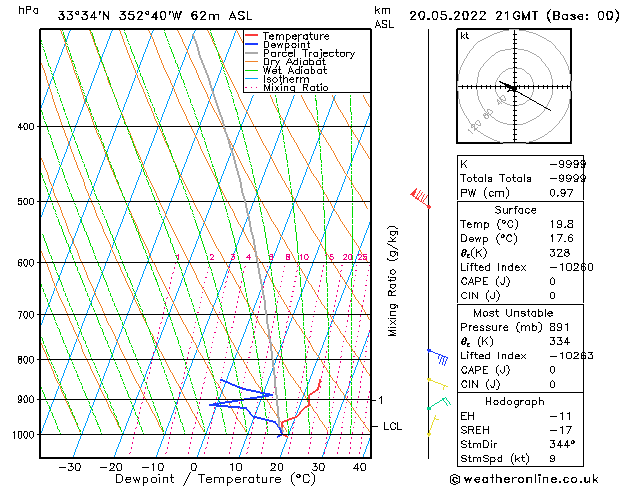Click the 40 degree temperature axis label

click(360, 467)
